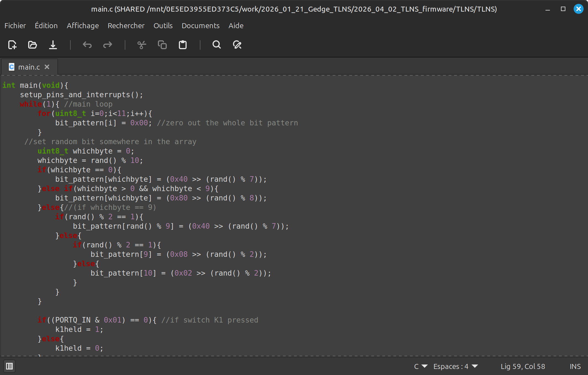This screenshot has width=588, height=375.
Task: Open a file using folder icon
Action: (33, 45)
